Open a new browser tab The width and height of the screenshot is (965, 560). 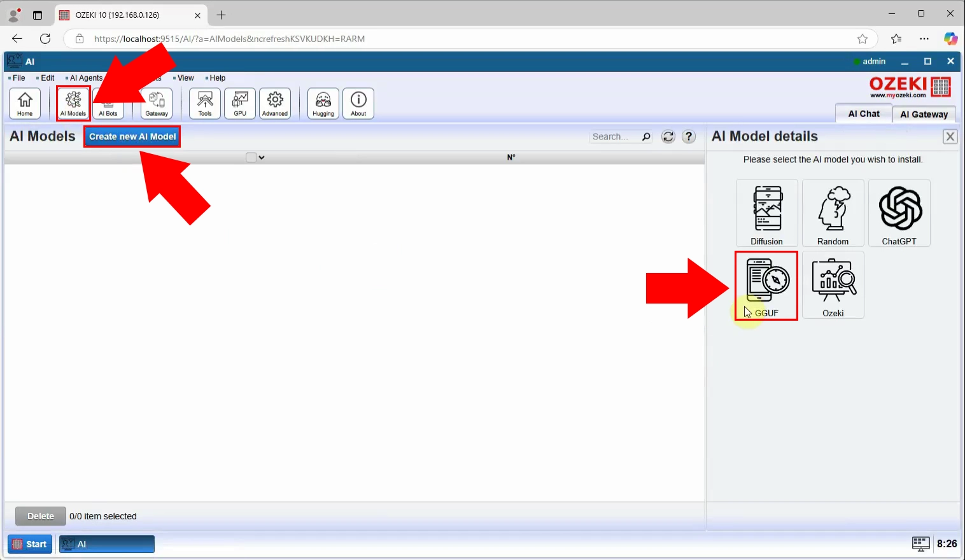222,15
